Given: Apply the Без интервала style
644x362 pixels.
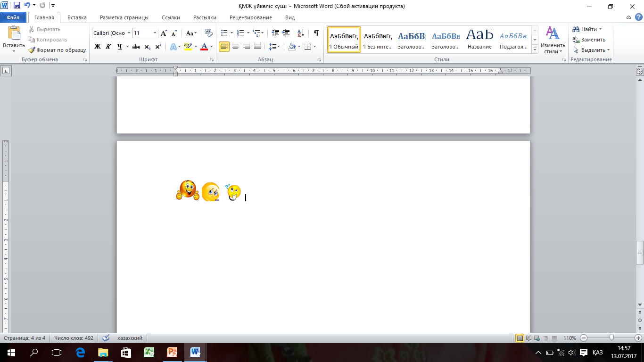Looking at the screenshot, I should click(378, 40).
